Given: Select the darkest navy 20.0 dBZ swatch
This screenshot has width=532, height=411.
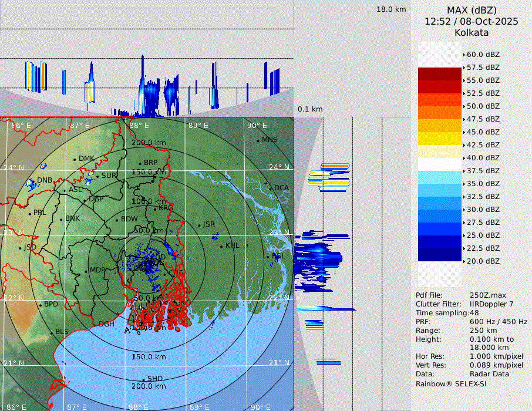Looking at the screenshot, I should point(440,255).
